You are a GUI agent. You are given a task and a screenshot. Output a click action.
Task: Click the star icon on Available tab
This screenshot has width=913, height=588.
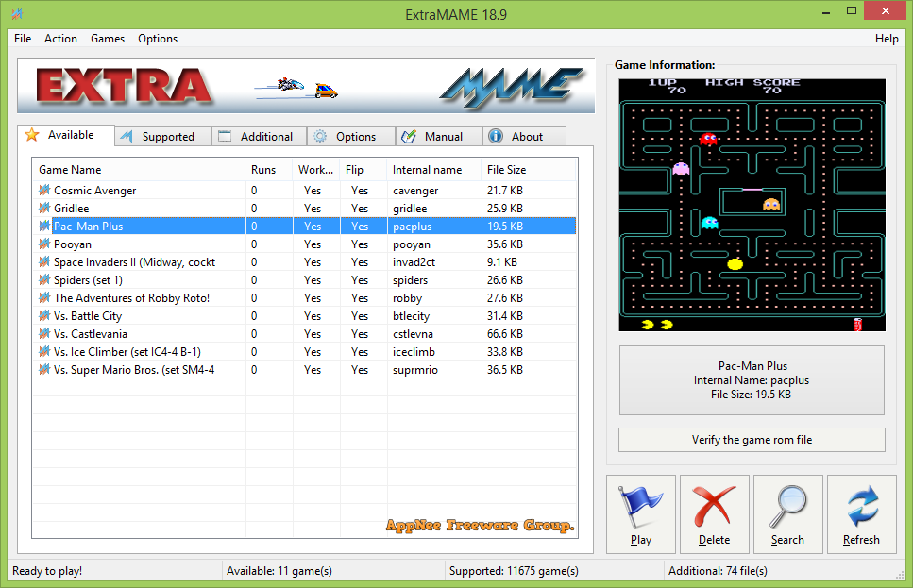tap(32, 135)
